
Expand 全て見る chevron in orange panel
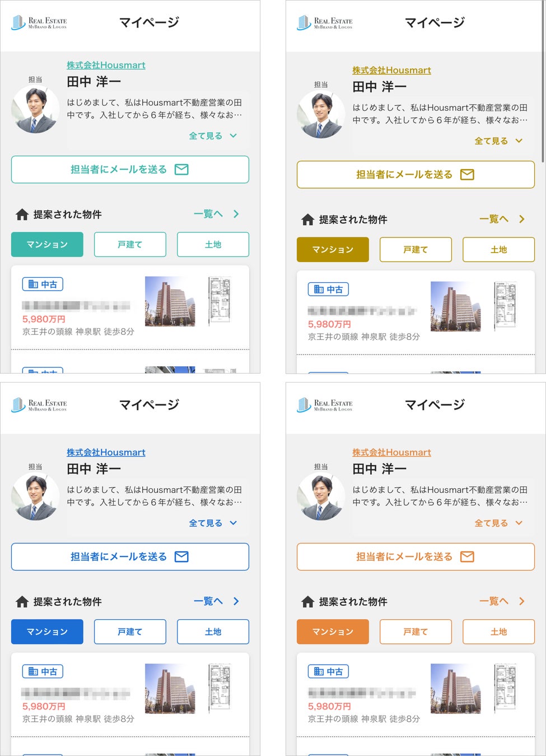pyautogui.click(x=519, y=522)
